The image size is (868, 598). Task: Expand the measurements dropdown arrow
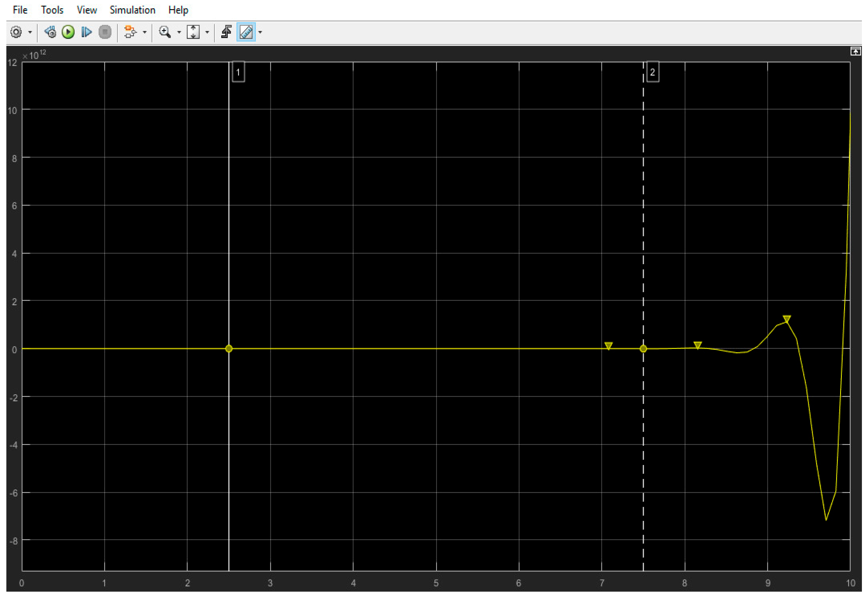[x=260, y=33]
